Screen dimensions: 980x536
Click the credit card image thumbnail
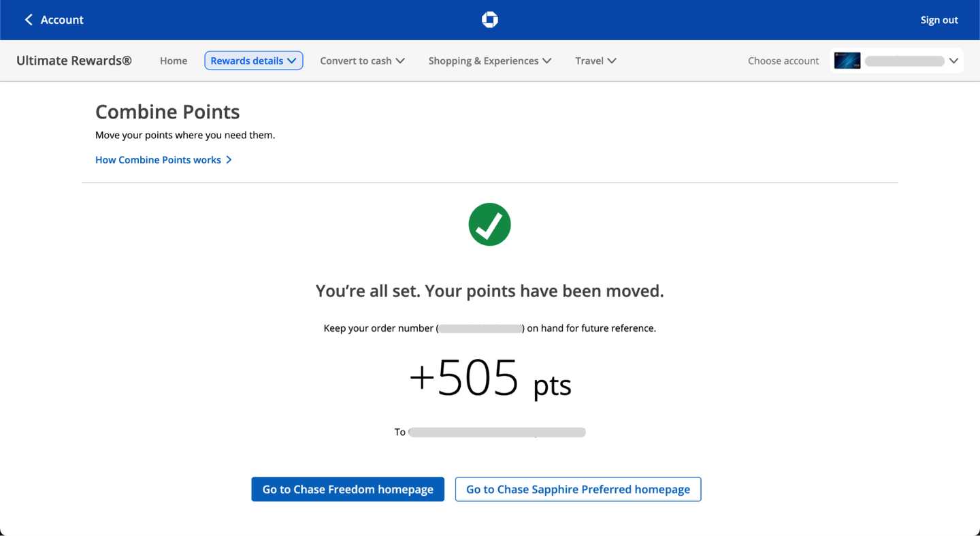pyautogui.click(x=847, y=61)
